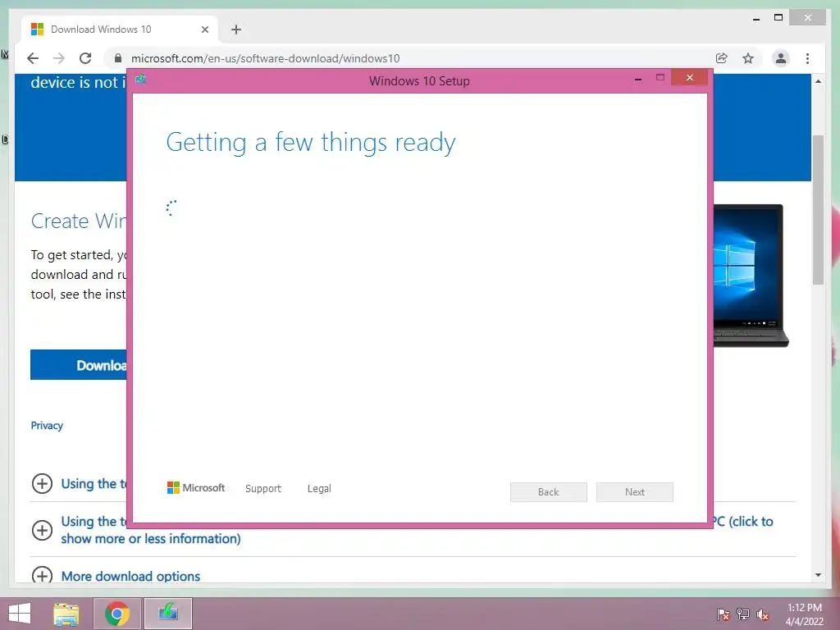Viewport: 840px width, 630px height.
Task: Share this page via the share icon
Action: point(722,58)
